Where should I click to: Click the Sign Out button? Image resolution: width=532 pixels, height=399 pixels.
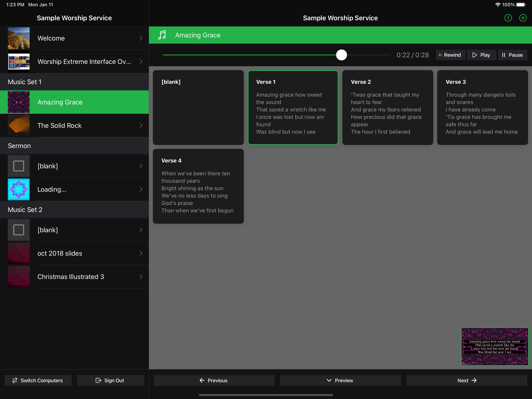coord(110,380)
